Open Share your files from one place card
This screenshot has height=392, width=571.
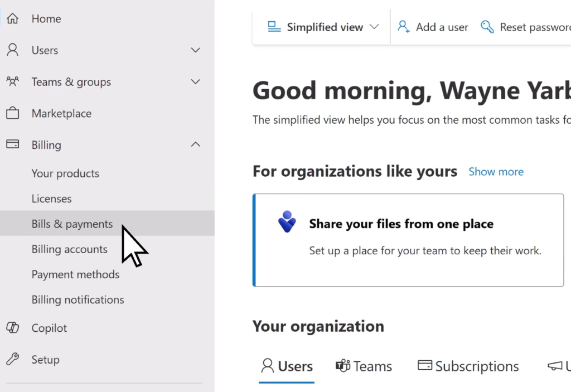(408, 240)
